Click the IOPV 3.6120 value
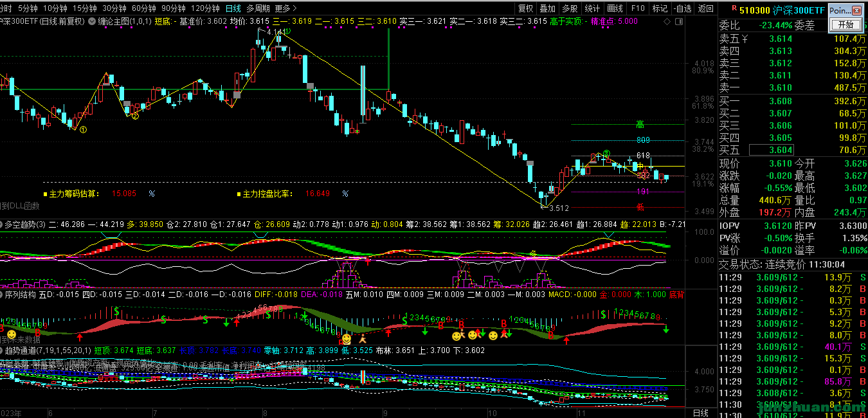The image size is (868, 418). click(777, 226)
